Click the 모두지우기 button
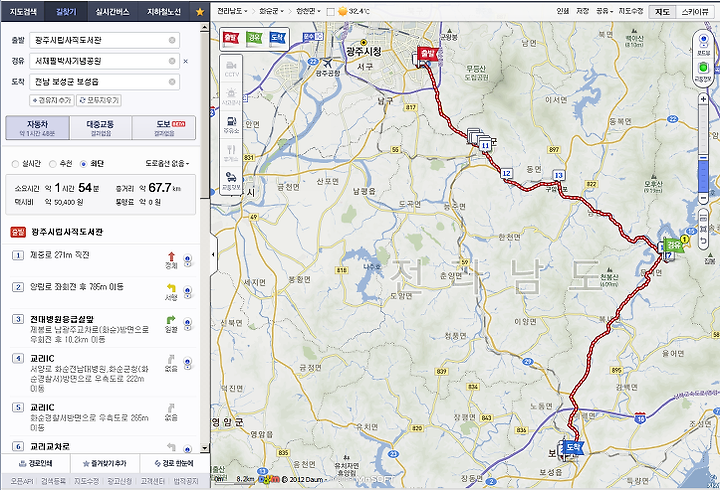 [x=99, y=100]
